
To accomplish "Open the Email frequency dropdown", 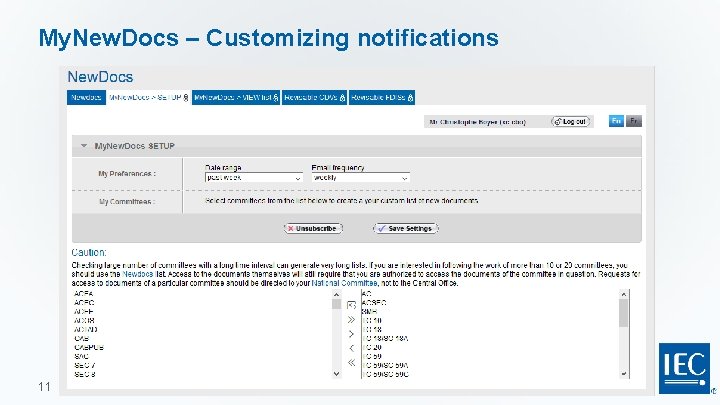I will coord(360,178).
